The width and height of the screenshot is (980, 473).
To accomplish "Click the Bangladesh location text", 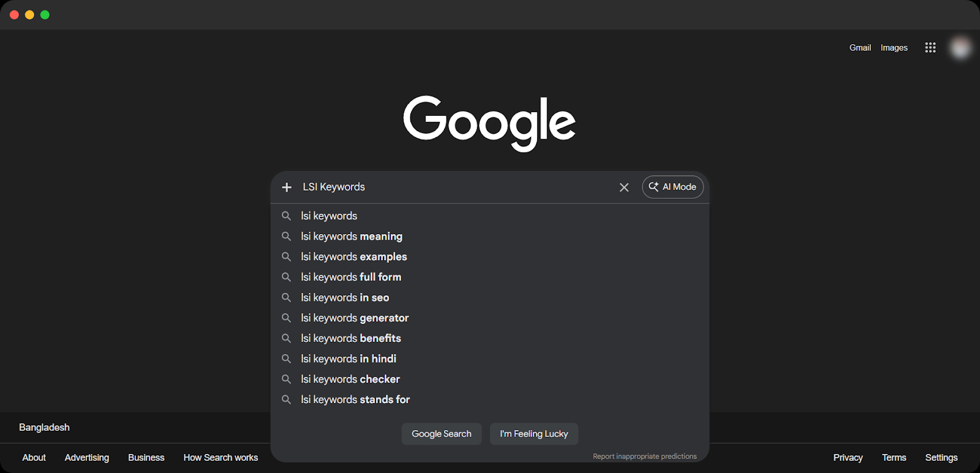I will pyautogui.click(x=44, y=428).
